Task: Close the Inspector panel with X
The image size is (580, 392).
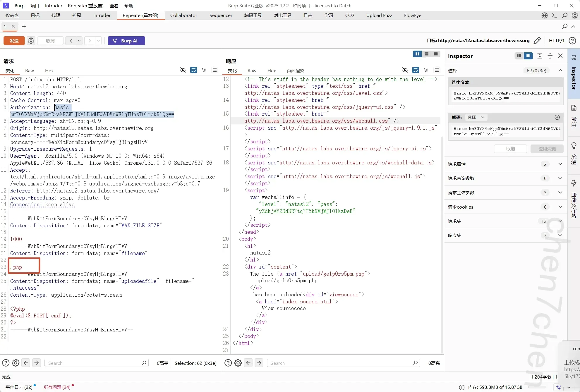Action: pos(560,56)
